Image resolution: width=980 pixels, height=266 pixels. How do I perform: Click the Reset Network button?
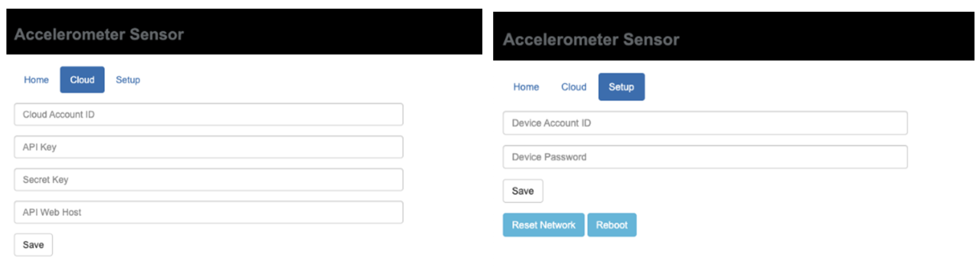pyautogui.click(x=543, y=225)
